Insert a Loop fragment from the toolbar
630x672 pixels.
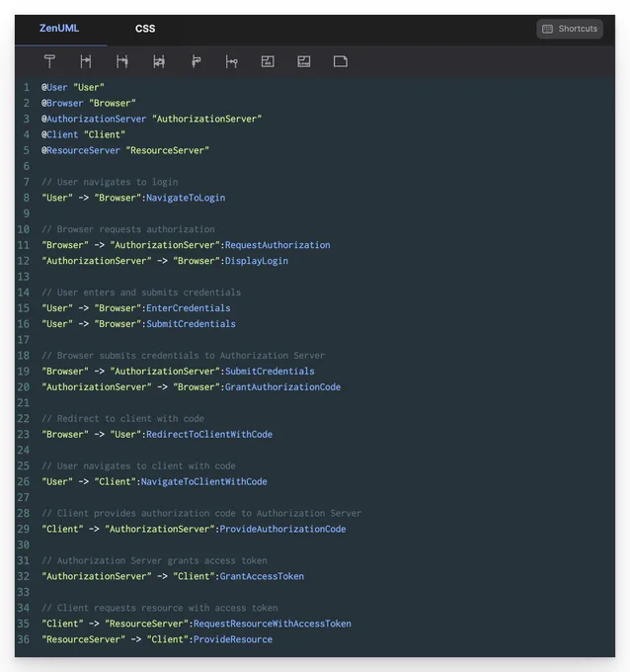(x=304, y=61)
